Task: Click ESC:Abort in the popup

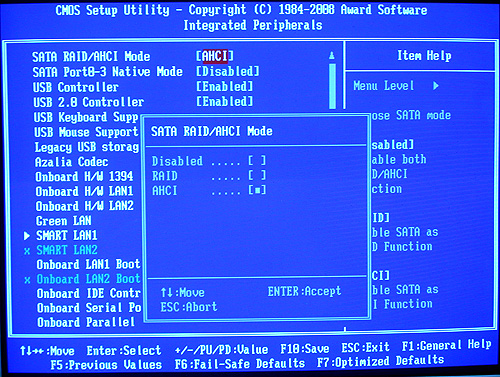Action: [x=189, y=307]
